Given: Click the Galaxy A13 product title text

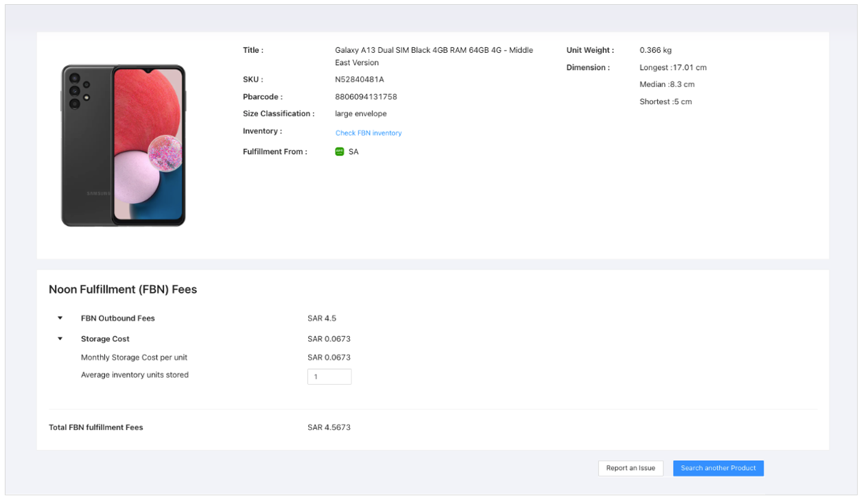Looking at the screenshot, I should point(434,51).
